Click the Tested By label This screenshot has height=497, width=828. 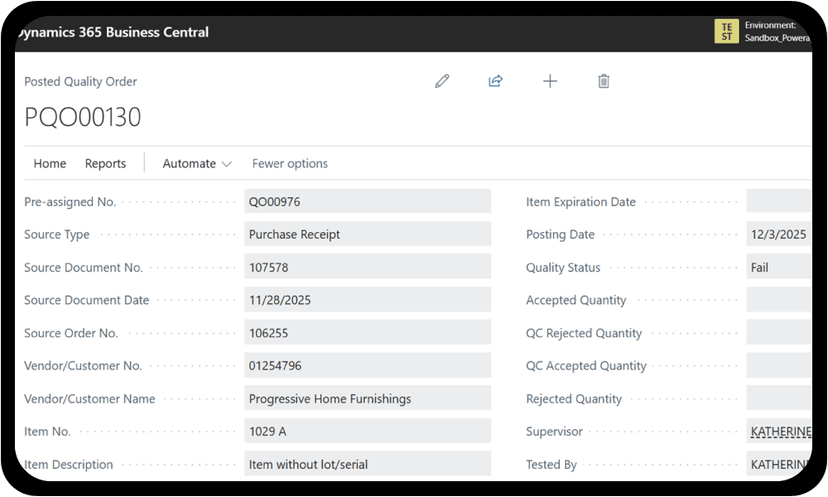(x=551, y=464)
